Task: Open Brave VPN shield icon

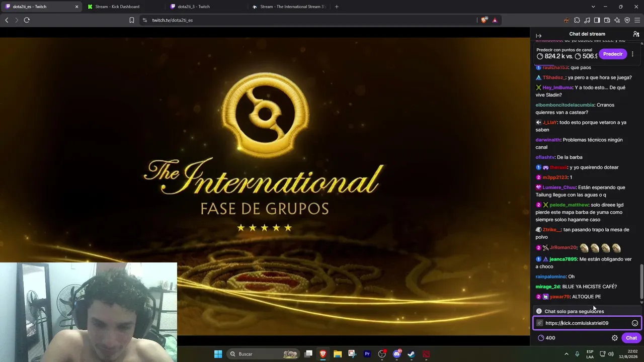Action: click(x=627, y=20)
